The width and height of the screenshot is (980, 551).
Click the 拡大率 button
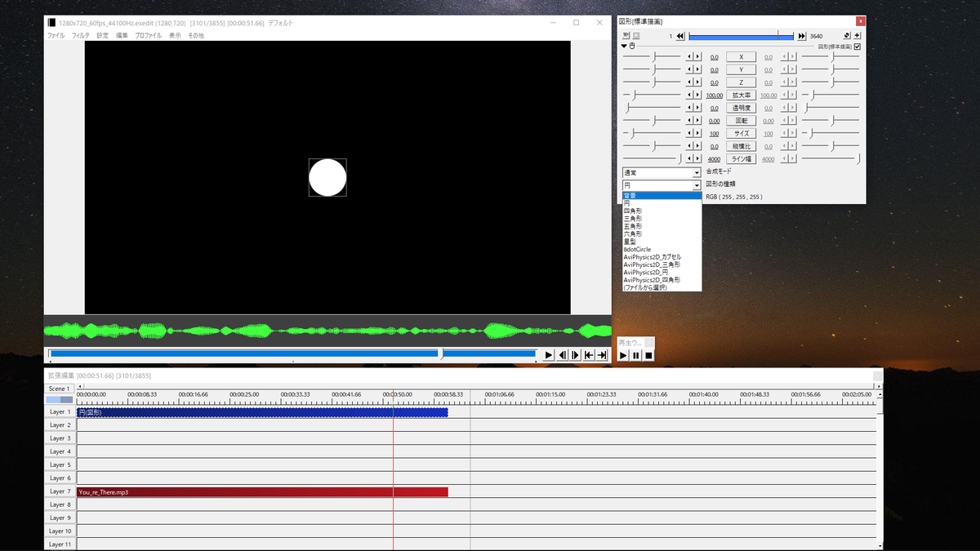point(741,95)
